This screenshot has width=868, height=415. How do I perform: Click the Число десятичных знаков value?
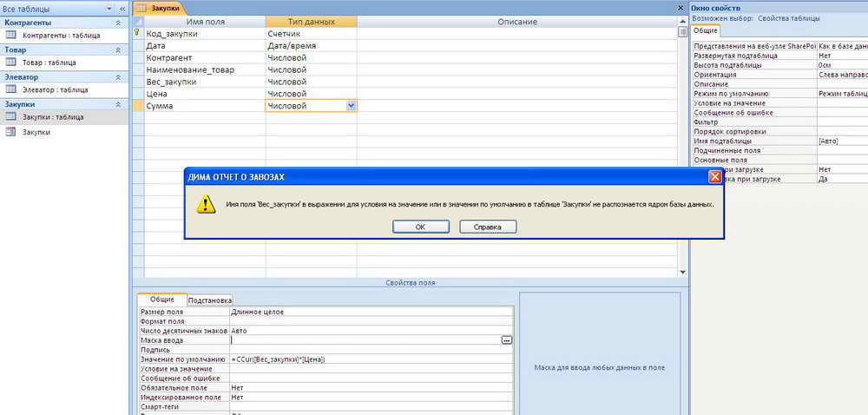click(371, 331)
